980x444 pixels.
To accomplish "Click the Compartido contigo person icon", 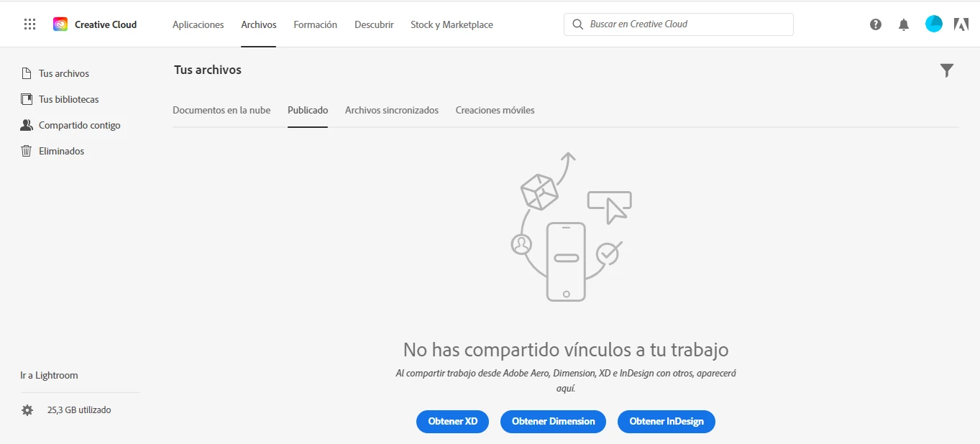I will pyautogui.click(x=27, y=125).
